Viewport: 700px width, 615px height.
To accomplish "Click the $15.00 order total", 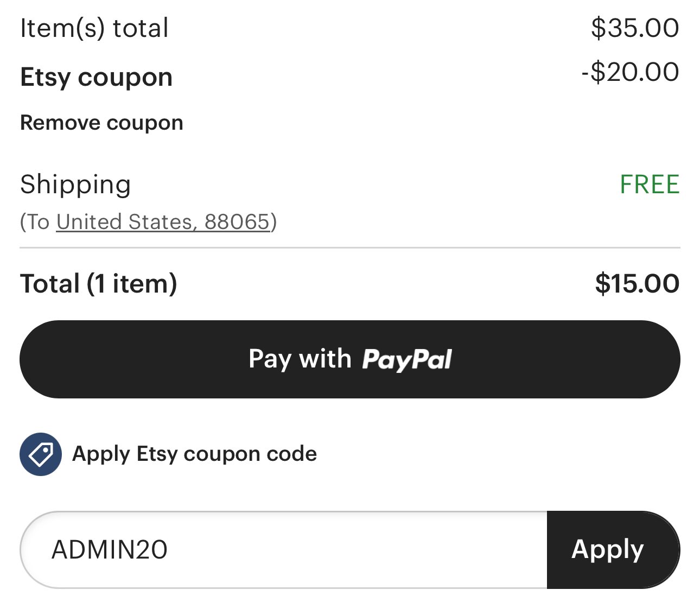I will click(x=637, y=284).
